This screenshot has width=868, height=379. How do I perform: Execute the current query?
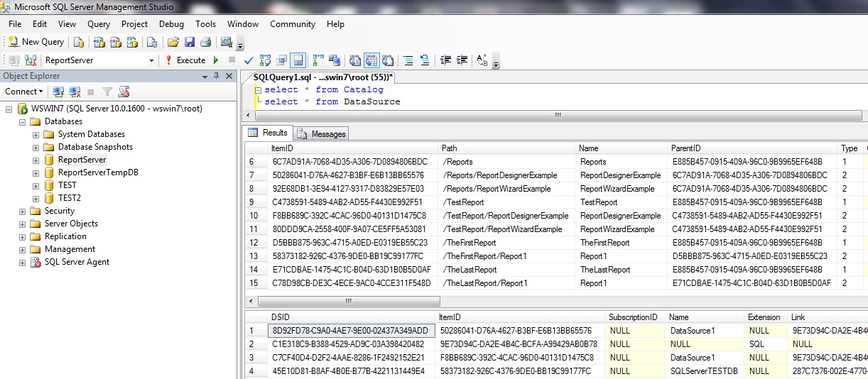pyautogui.click(x=185, y=60)
